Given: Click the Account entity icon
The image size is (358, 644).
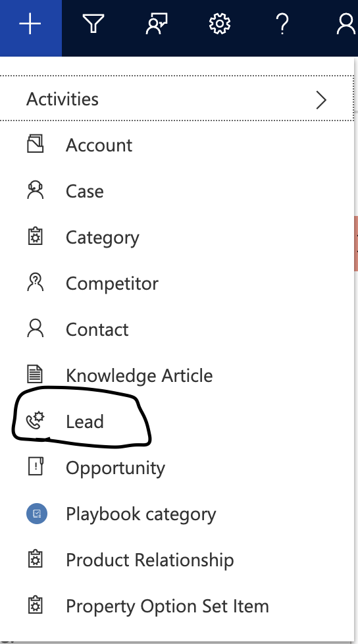Looking at the screenshot, I should [36, 145].
